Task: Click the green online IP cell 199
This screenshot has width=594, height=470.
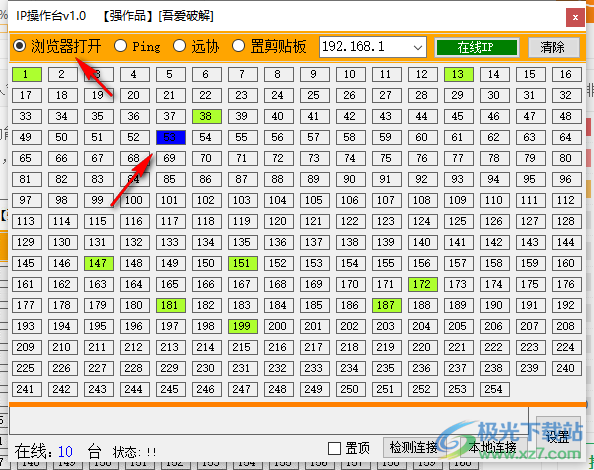Action: pyautogui.click(x=242, y=326)
